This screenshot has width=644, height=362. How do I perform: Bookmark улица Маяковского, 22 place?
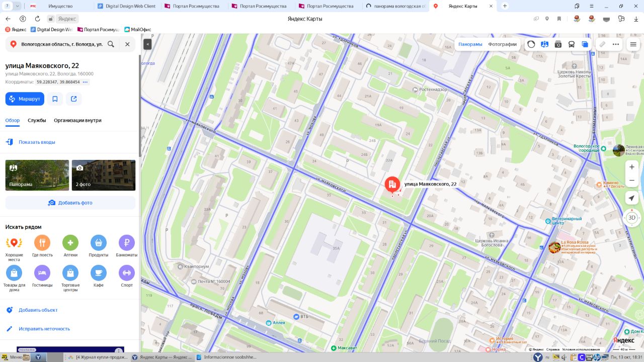coord(55,99)
